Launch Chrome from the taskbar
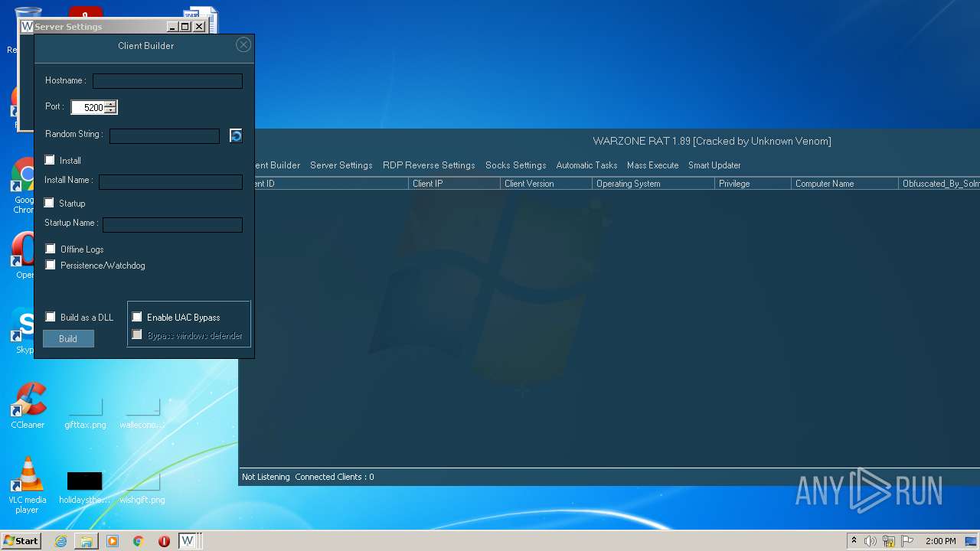Viewport: 980px width, 551px height. 139,541
